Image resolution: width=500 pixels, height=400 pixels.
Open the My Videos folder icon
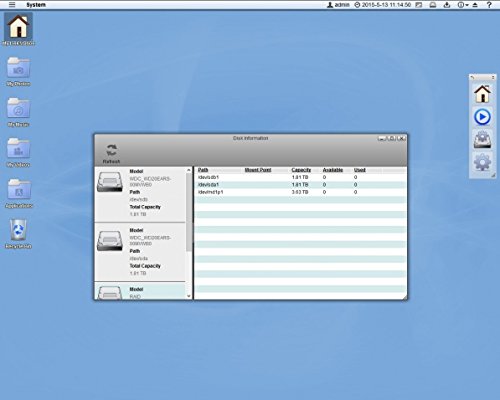click(19, 149)
